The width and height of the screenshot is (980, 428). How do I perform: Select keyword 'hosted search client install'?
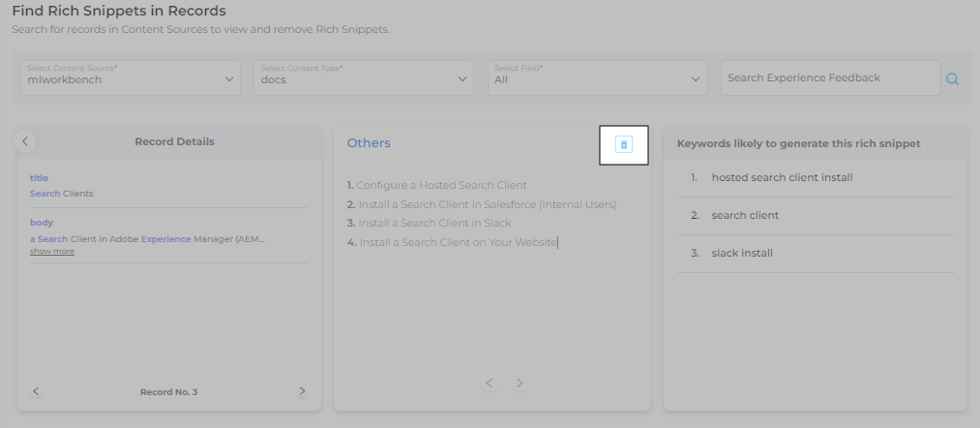[782, 177]
